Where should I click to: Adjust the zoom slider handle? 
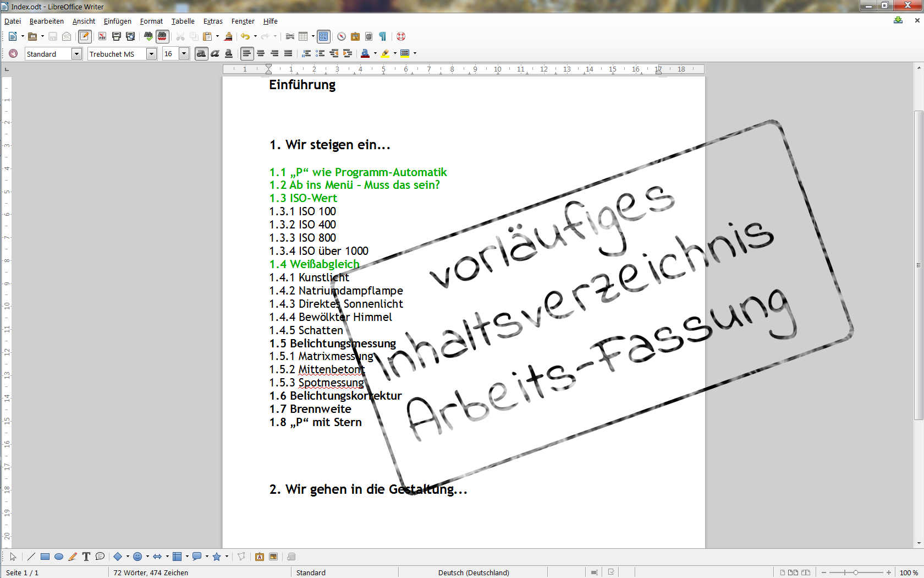(856, 572)
